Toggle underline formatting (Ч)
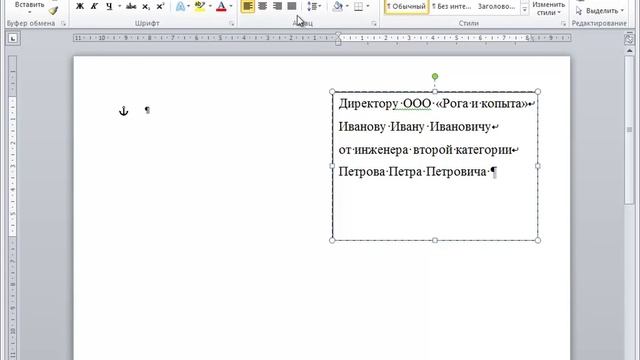This screenshot has width=640, height=360. pos(109,6)
